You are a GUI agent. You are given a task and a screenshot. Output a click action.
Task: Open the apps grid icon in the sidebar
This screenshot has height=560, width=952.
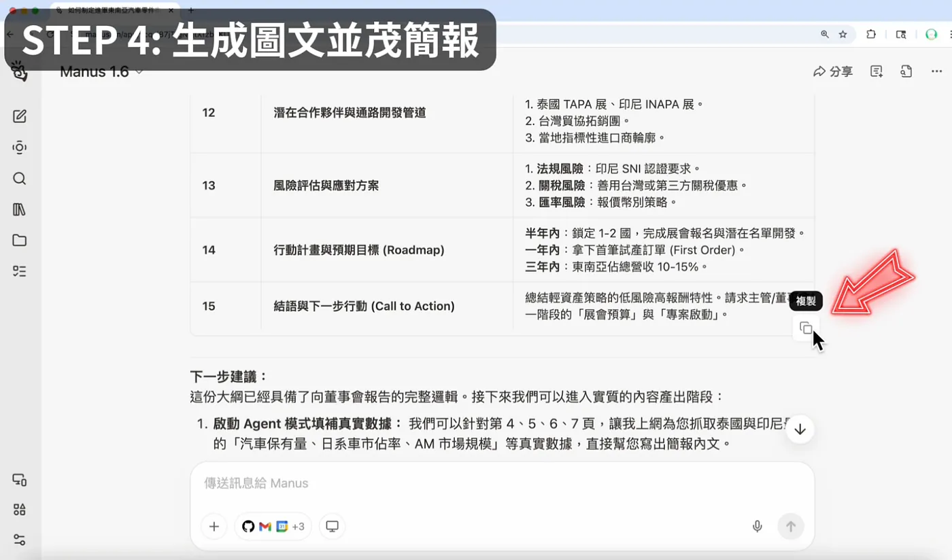point(20,510)
